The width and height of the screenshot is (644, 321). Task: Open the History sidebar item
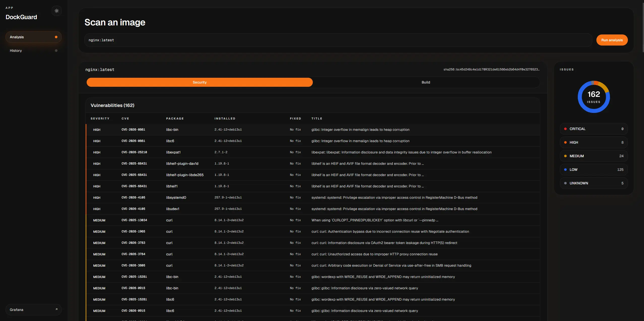coord(33,51)
